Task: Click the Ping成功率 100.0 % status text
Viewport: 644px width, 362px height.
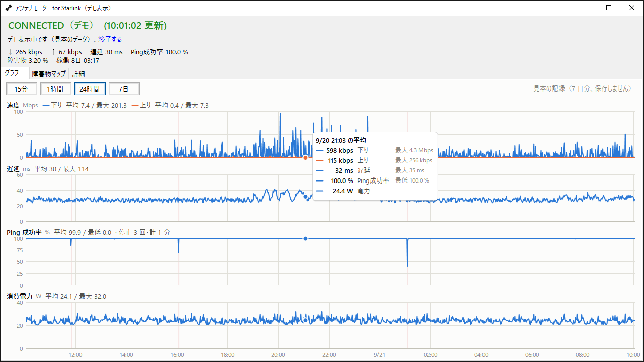Action: (x=159, y=52)
